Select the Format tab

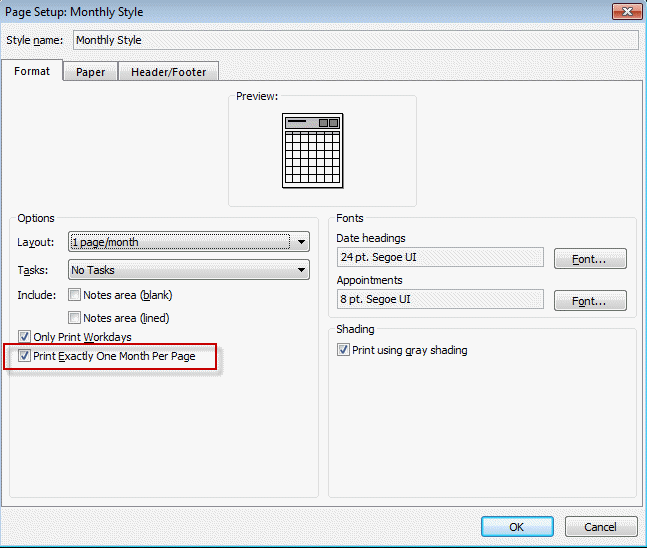32,71
